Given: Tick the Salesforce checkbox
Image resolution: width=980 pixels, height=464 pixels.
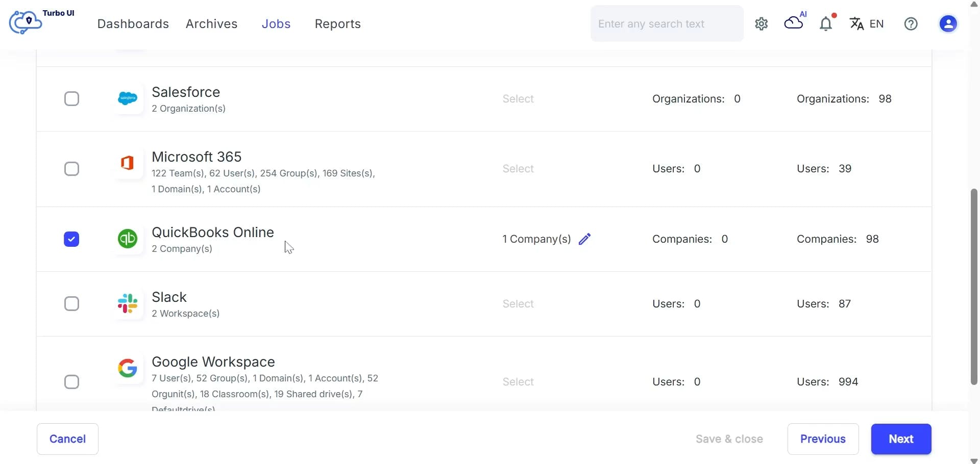Looking at the screenshot, I should [72, 98].
